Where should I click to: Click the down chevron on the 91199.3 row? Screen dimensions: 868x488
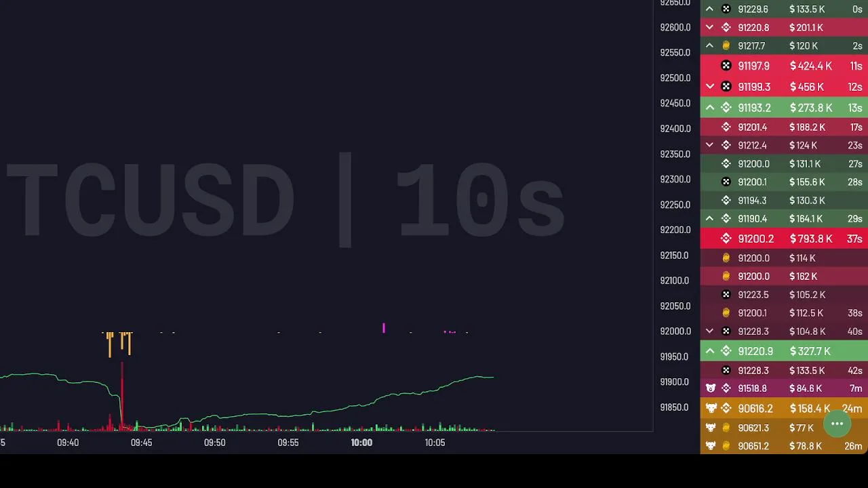709,87
